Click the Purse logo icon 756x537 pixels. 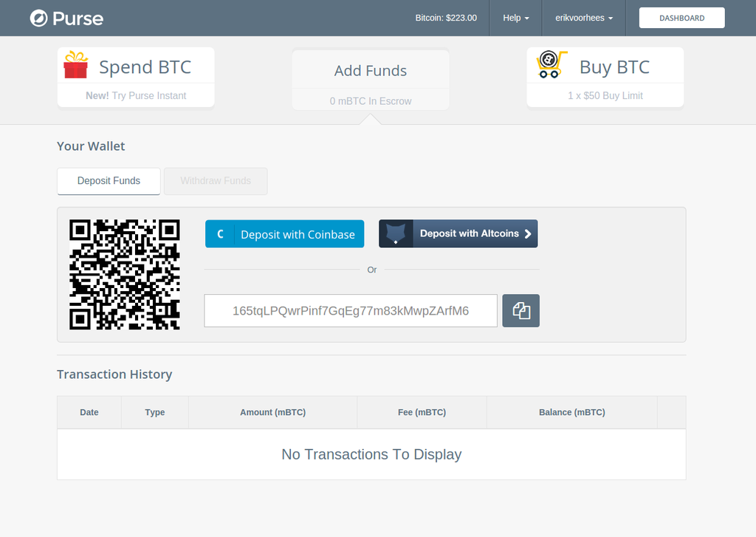point(38,18)
